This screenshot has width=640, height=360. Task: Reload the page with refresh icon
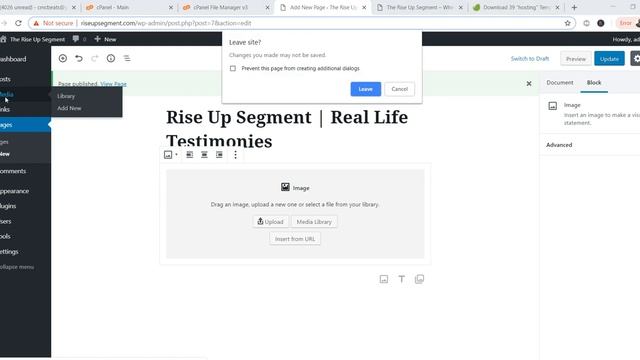coord(18,23)
